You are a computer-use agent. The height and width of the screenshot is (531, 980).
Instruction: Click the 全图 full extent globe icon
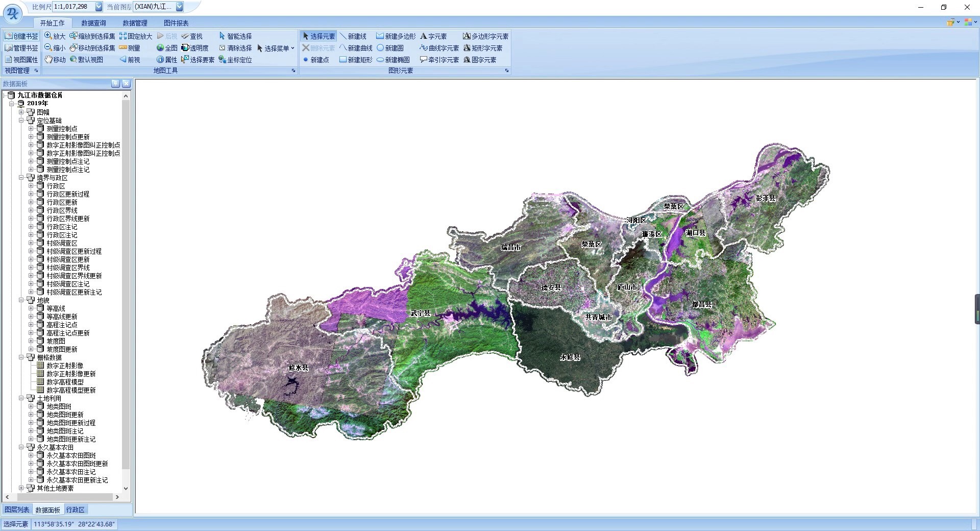160,48
